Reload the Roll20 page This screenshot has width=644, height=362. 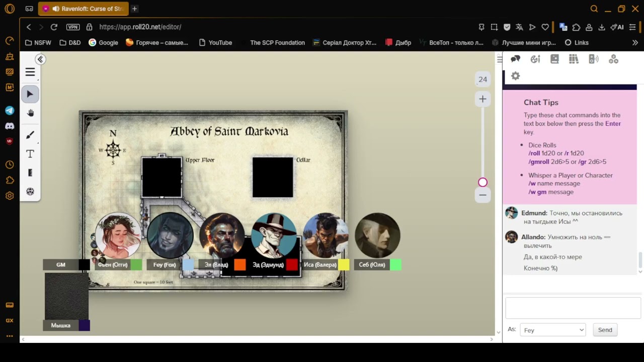click(54, 27)
